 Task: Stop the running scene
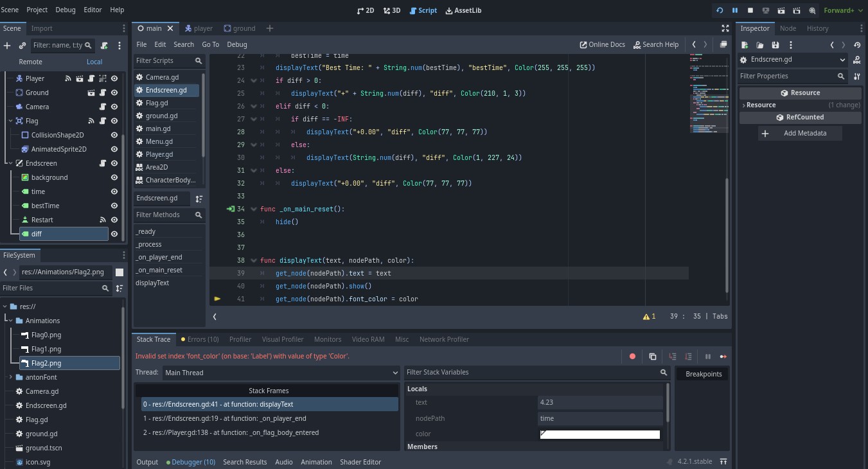coord(750,10)
